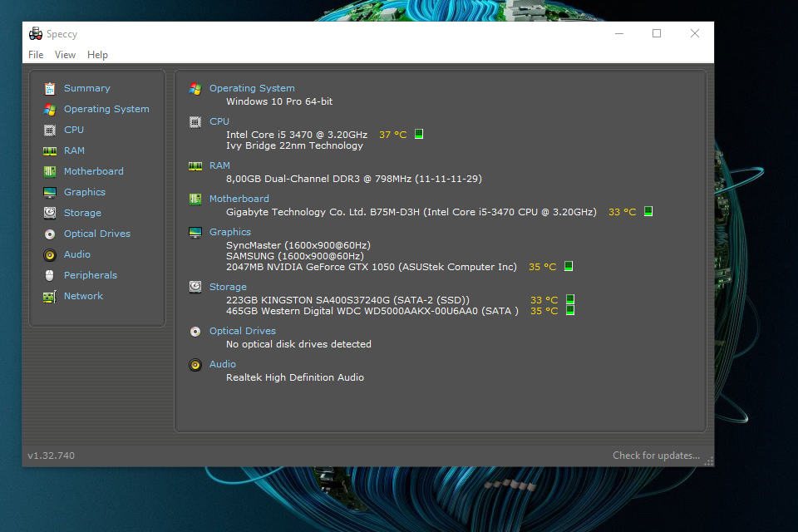Viewport: 798px width, 532px height.
Task: Open the View menu
Action: tap(65, 55)
